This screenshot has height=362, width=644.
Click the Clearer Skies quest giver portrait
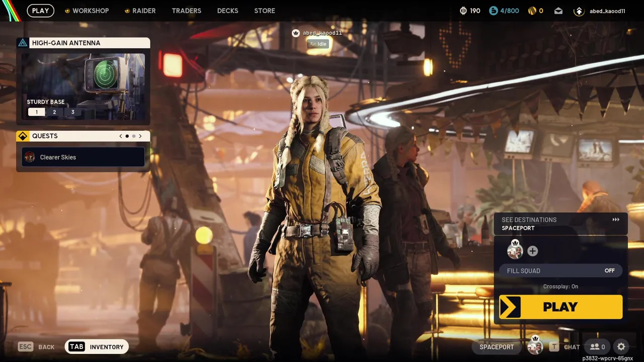pos(30,157)
